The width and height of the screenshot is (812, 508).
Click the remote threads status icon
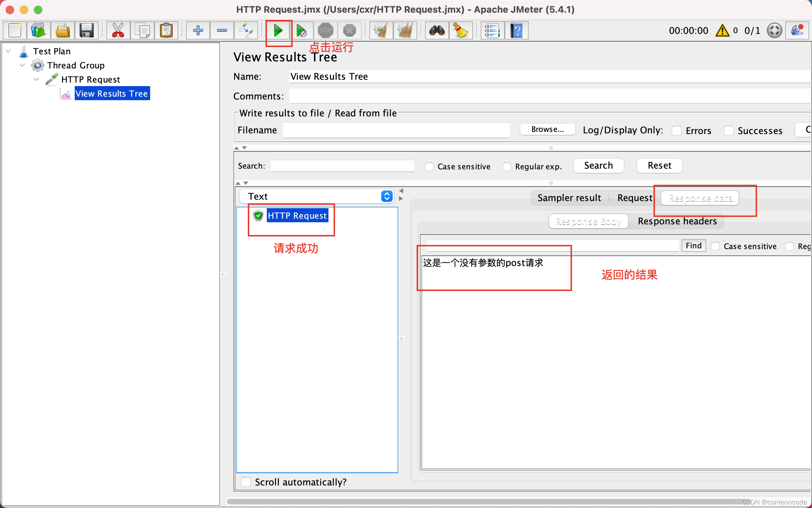tap(775, 31)
